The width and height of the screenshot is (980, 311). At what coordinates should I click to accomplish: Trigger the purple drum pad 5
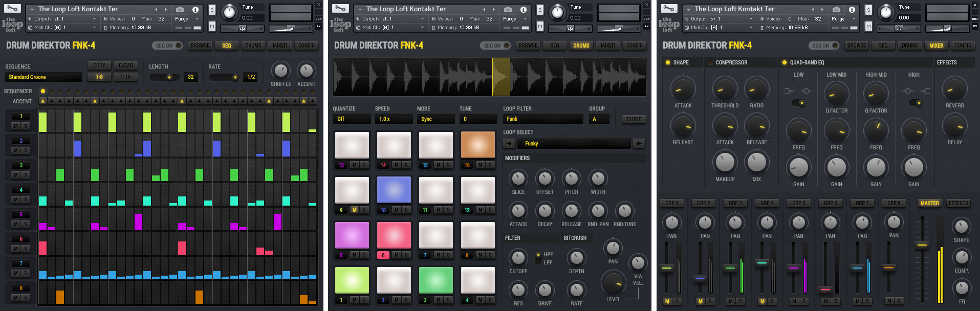point(352,235)
